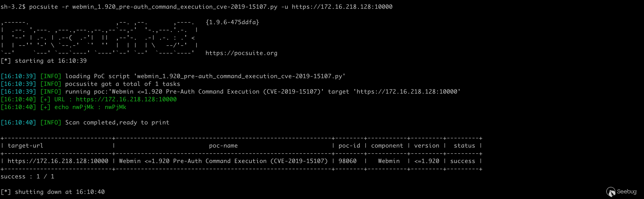644x199 pixels.
Task: Click the poc-id value 98060
Action: click(347, 161)
